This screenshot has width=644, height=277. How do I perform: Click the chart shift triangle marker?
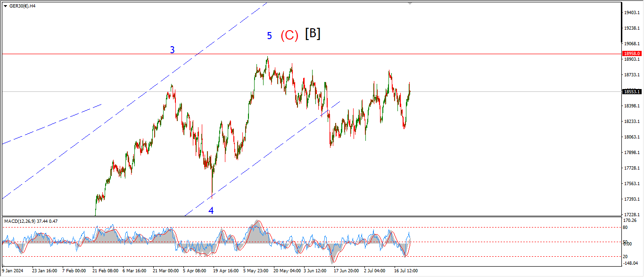coord(410,3)
